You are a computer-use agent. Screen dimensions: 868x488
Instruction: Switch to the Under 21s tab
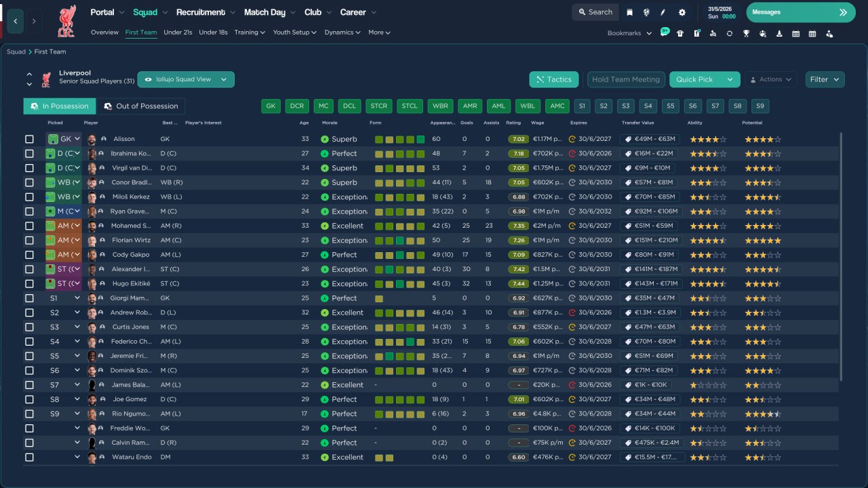pyautogui.click(x=178, y=33)
